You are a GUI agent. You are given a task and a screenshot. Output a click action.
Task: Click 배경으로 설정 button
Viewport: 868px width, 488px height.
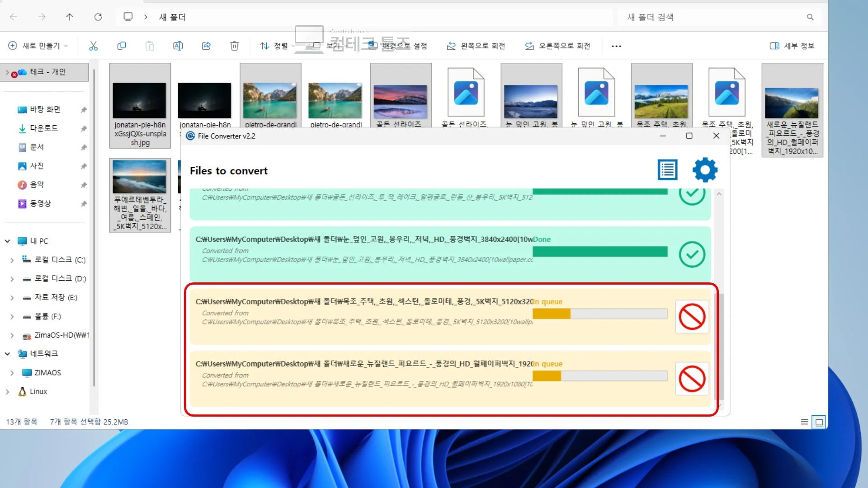point(397,46)
